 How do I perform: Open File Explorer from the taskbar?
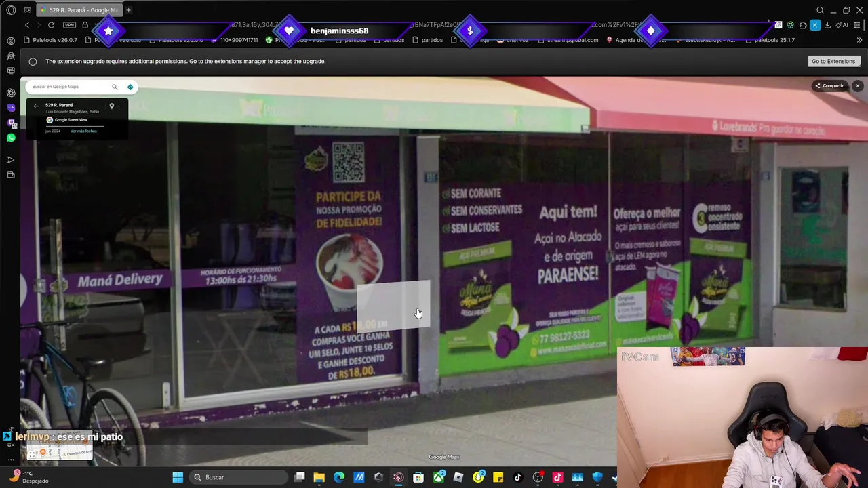[x=319, y=477]
